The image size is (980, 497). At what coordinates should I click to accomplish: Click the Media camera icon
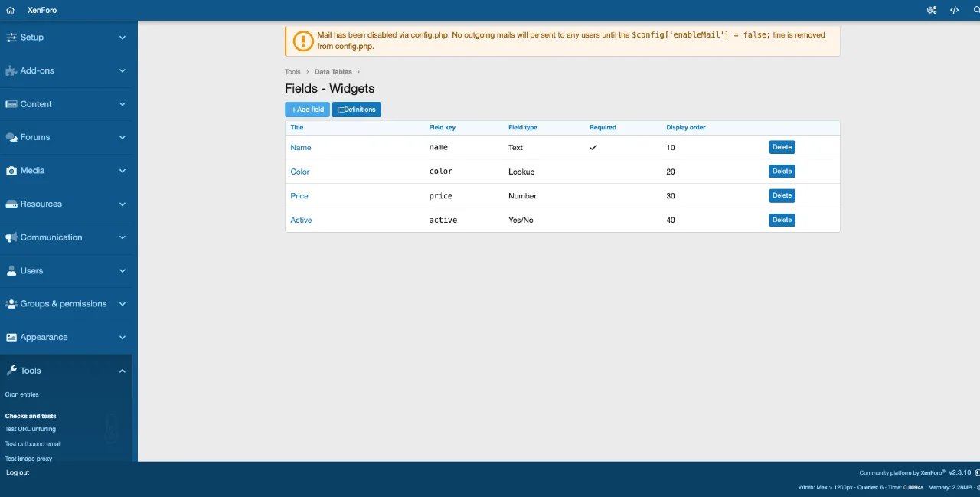click(x=11, y=171)
